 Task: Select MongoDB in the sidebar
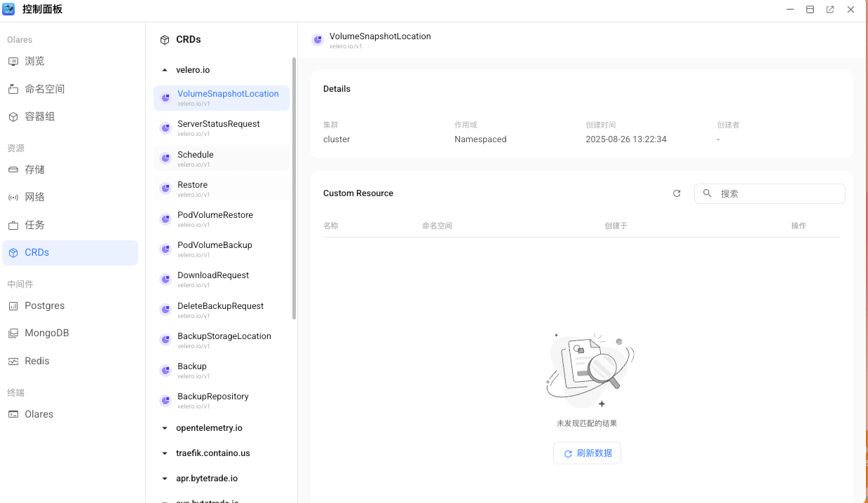47,333
